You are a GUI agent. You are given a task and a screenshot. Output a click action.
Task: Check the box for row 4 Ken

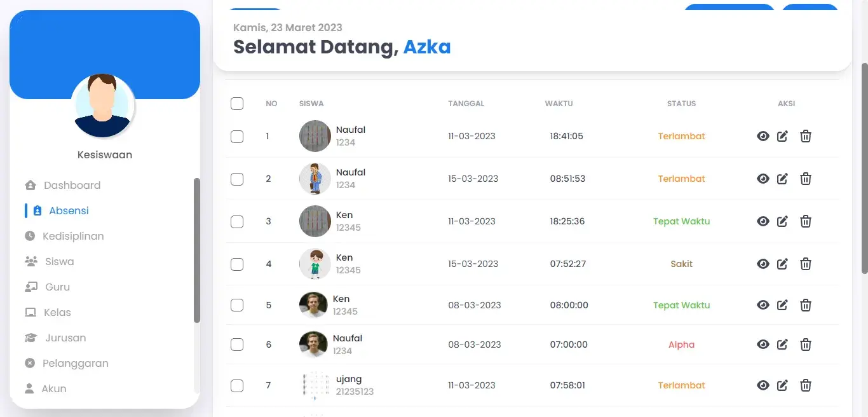coord(237,264)
